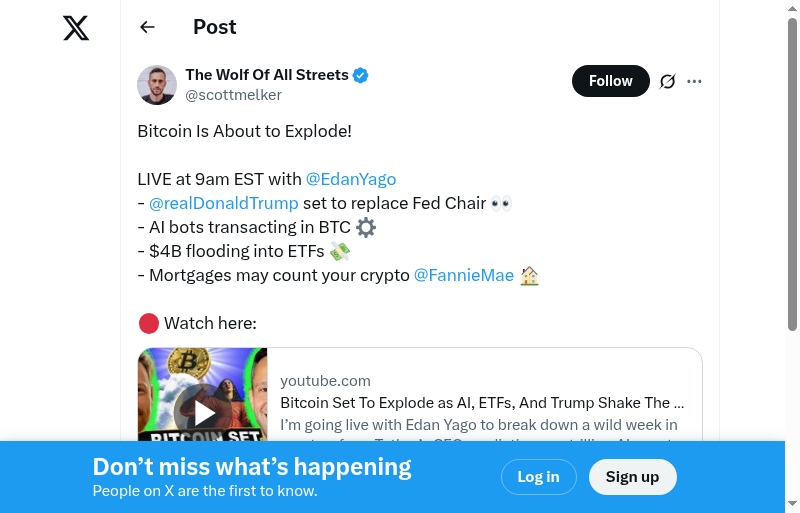Open The Wolf Of All Streets avatar
This screenshot has width=800, height=513.
tap(157, 85)
